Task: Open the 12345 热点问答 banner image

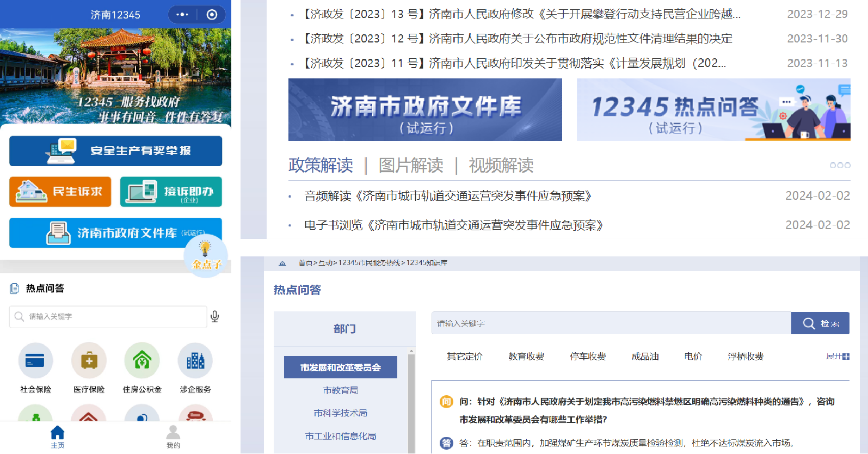Action: 713,110
